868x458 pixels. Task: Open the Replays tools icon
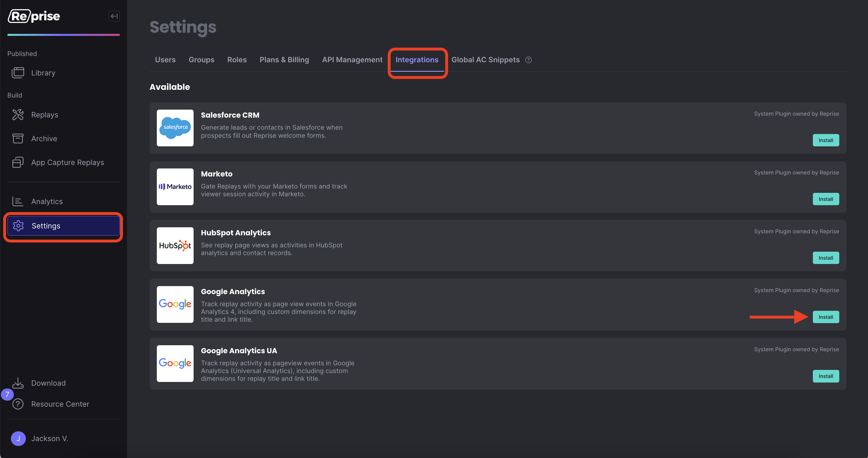(x=18, y=115)
